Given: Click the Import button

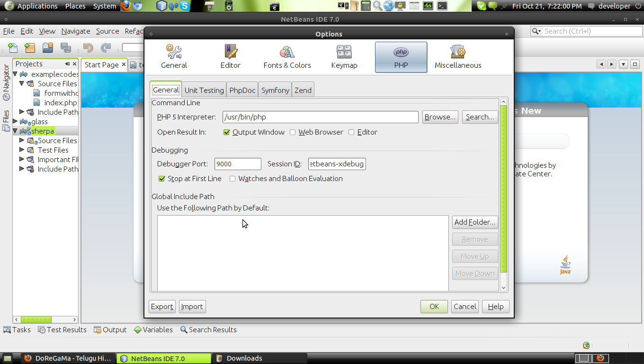Looking at the screenshot, I should [192, 307].
